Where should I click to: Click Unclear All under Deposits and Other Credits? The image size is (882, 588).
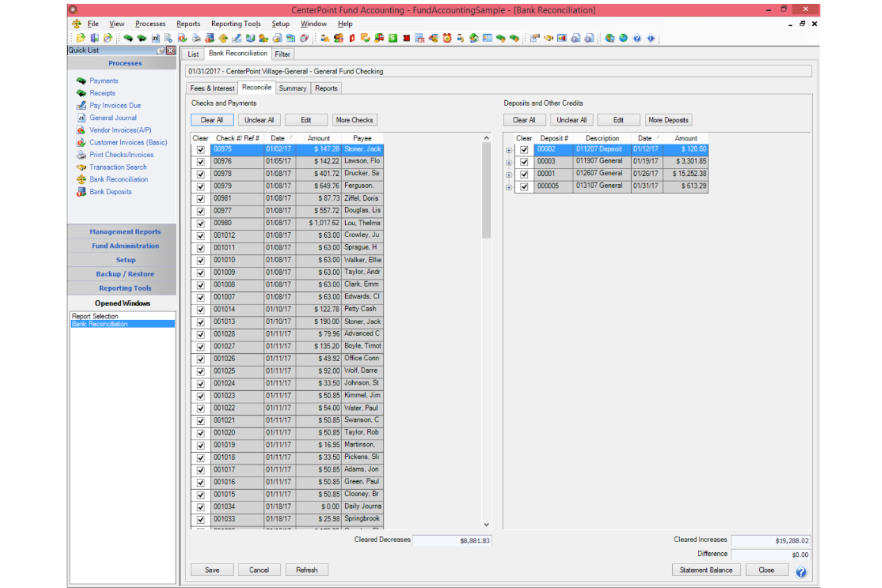tap(572, 120)
